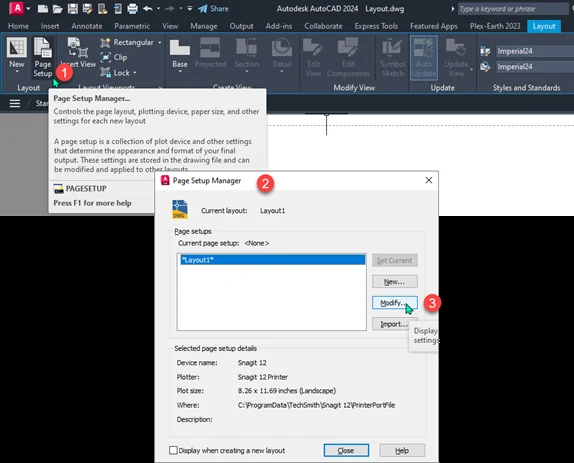Screen dimensions: 574x463
Task: Expand the application menu arrow beside AutoCAD logo
Action: tap(29, 8)
